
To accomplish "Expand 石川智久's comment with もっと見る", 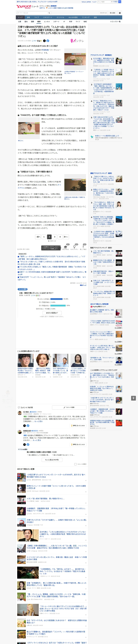I will tap(38, 421).
